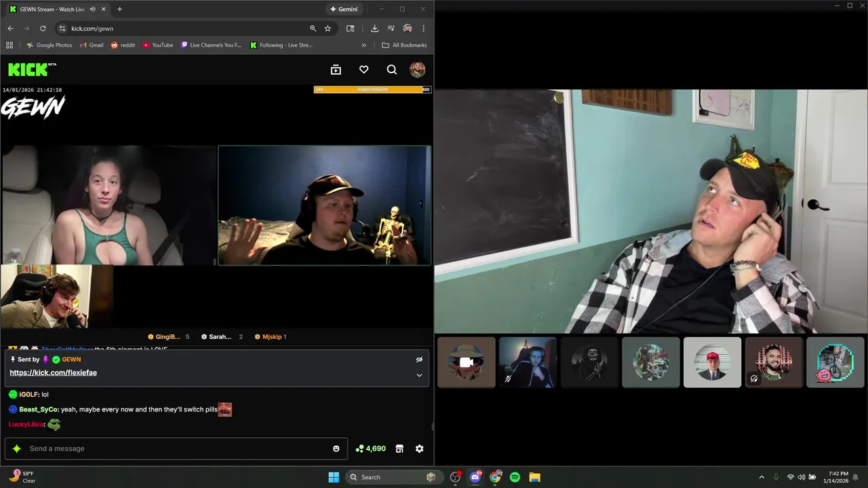Select Mjskip gifter leaderboard entry

(271, 337)
